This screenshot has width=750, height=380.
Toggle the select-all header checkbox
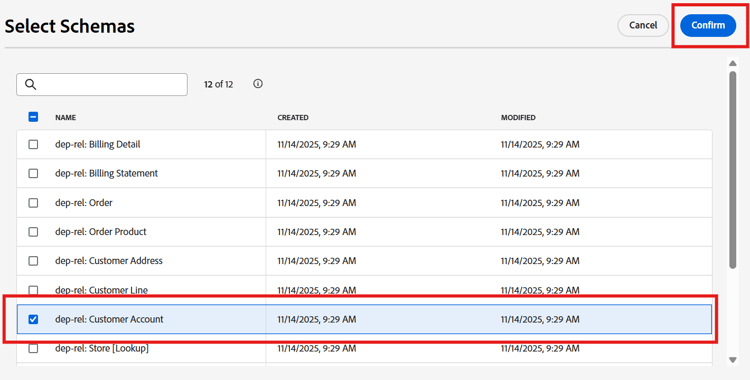point(33,117)
